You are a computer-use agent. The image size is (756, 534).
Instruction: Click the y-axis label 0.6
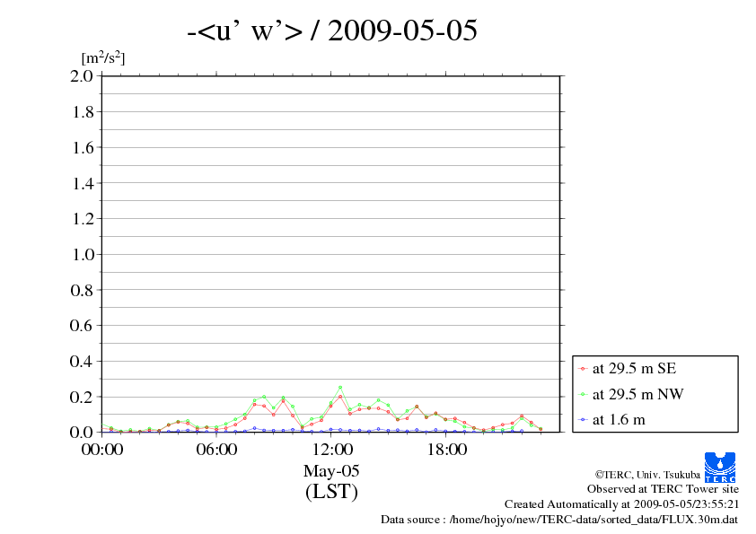(x=82, y=325)
